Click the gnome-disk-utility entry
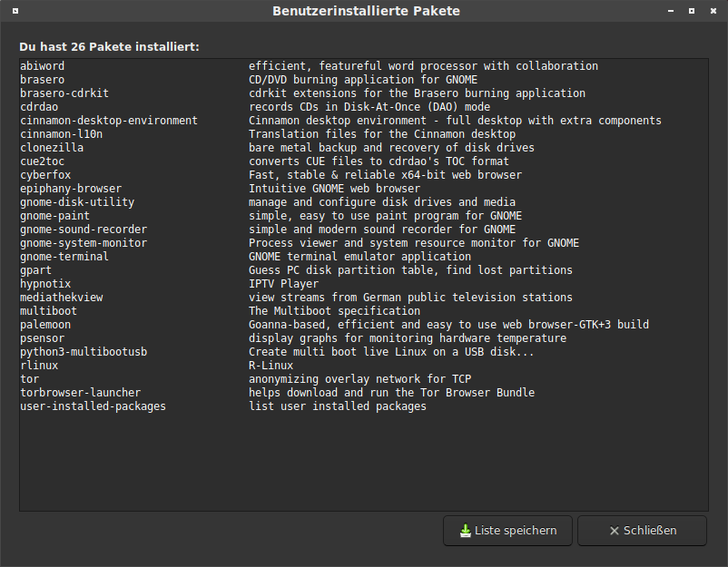Viewport: 728px width, 567px height. [77, 202]
